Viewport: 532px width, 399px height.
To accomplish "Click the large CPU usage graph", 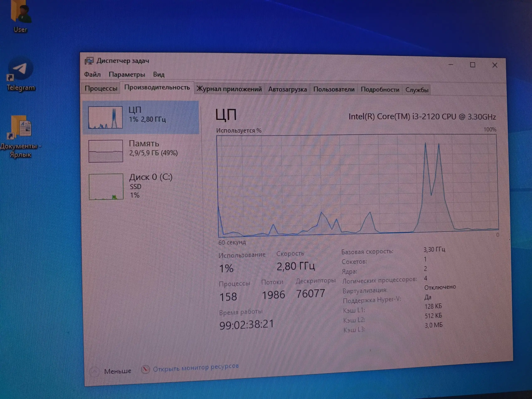I will click(358, 186).
